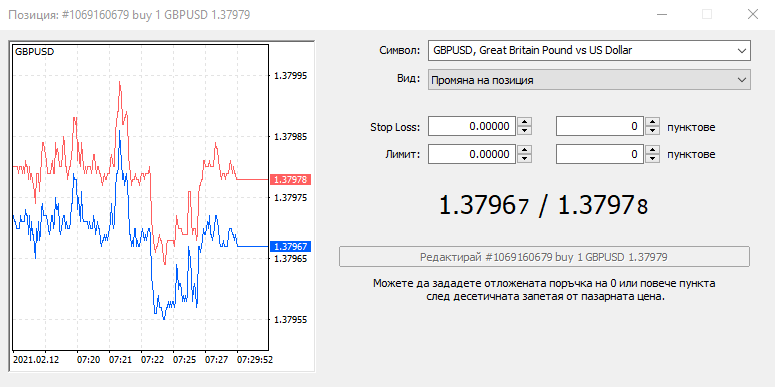Increase the Лимит points value
The width and height of the screenshot is (775, 387).
point(652,150)
